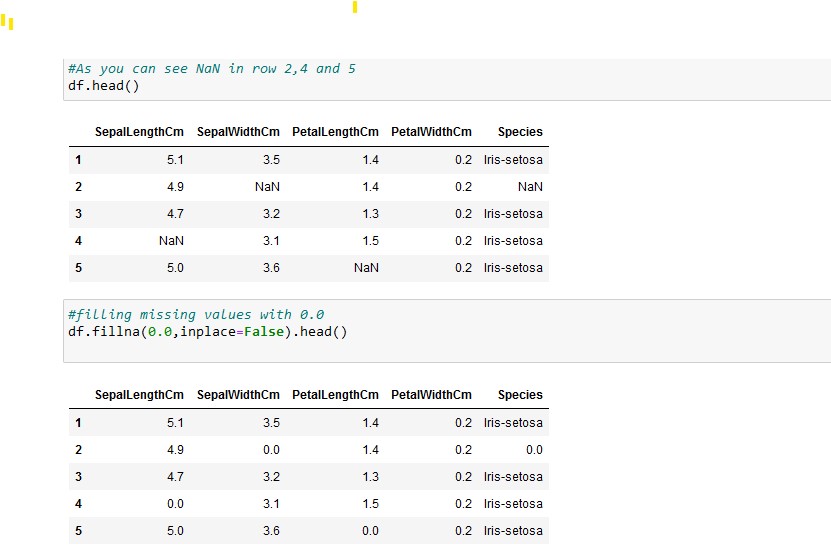Click Species header in the first output table
This screenshot has width=831, height=553.
[x=520, y=132]
